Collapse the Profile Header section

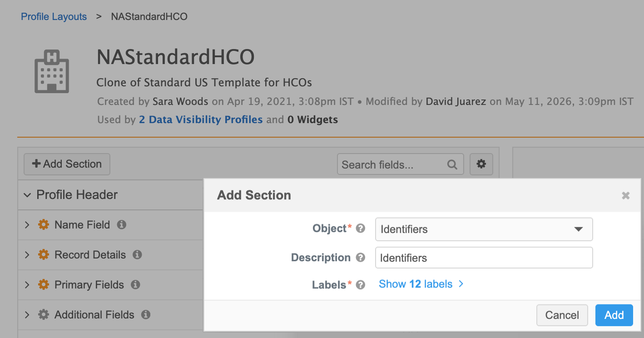[x=28, y=195]
